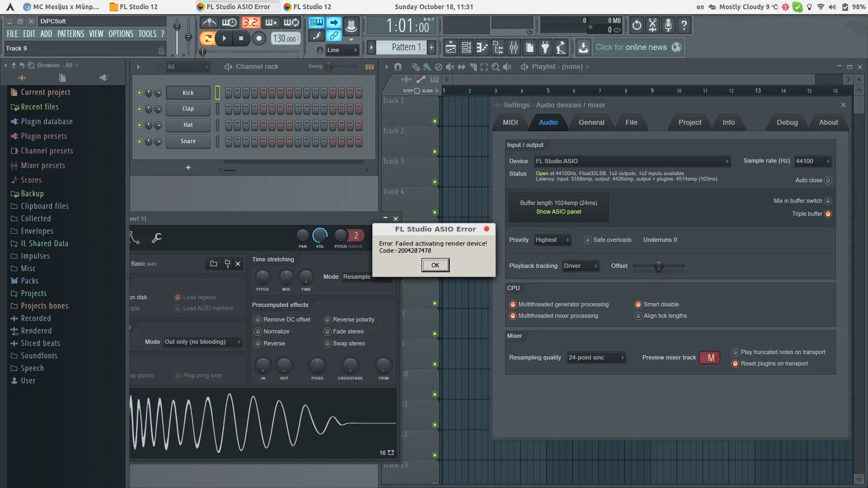Open the Out only (no bleeding) mode dropdown
The width and height of the screenshot is (868, 488).
click(x=203, y=342)
